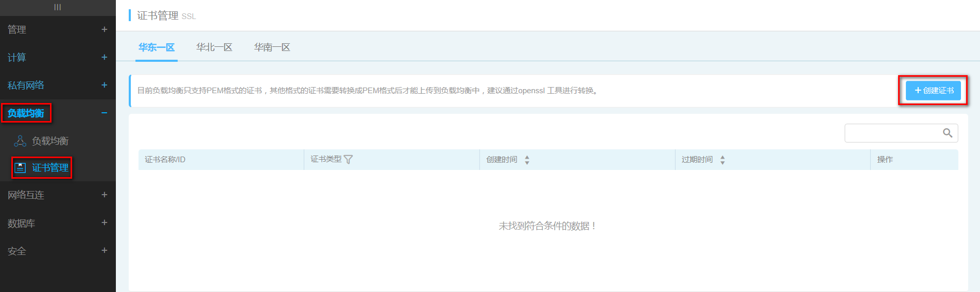Switch to the 华东一区 tab

pyautogui.click(x=157, y=47)
